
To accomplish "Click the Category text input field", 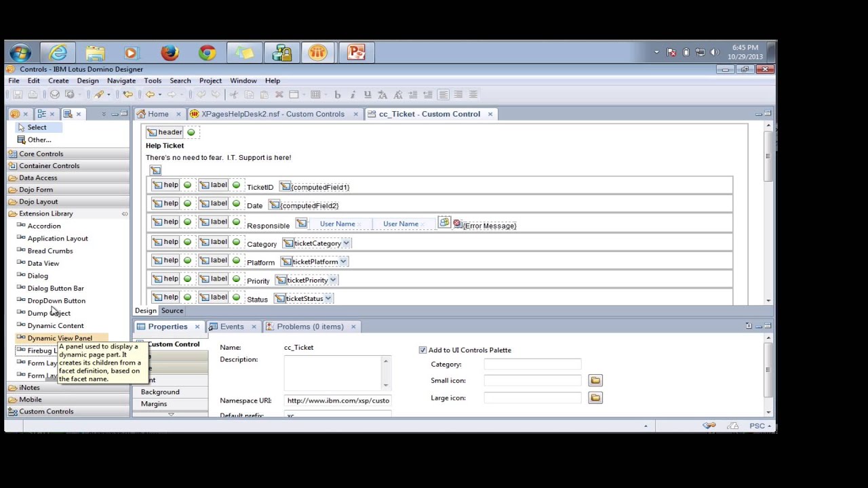I will pyautogui.click(x=532, y=365).
